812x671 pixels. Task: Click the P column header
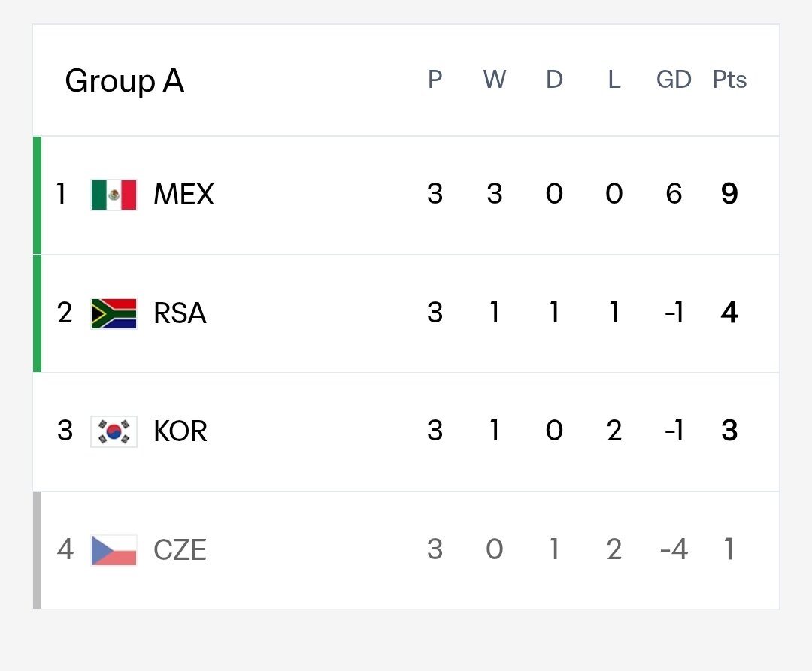pos(435,80)
